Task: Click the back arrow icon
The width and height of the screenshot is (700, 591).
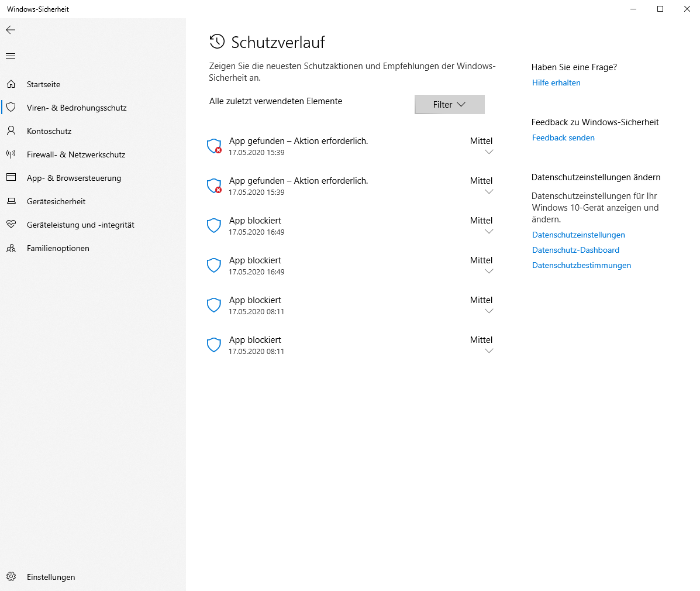Action: pos(11,30)
